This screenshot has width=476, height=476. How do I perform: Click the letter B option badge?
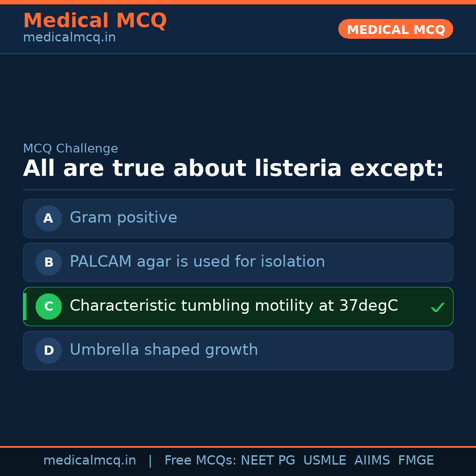tap(48, 262)
